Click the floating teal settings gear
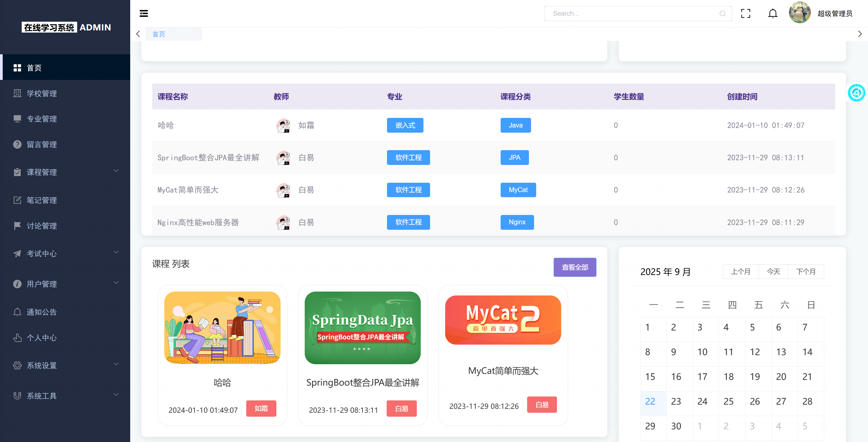 [856, 93]
